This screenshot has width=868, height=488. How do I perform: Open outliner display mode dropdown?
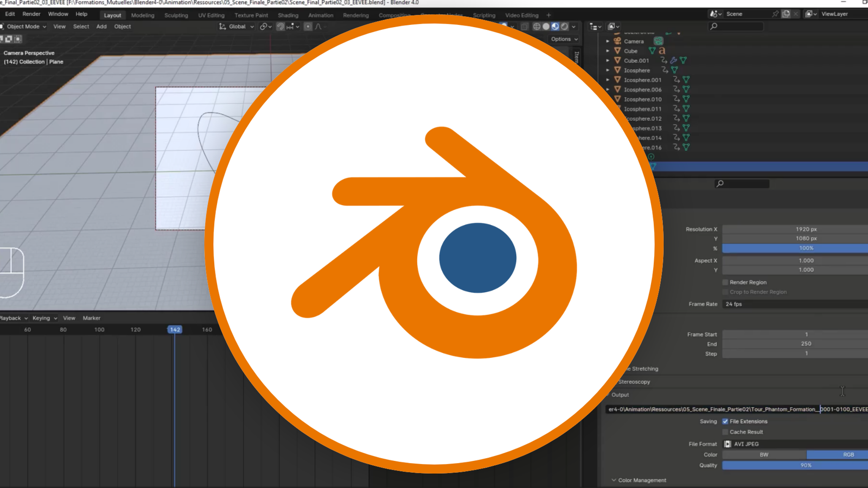(596, 26)
